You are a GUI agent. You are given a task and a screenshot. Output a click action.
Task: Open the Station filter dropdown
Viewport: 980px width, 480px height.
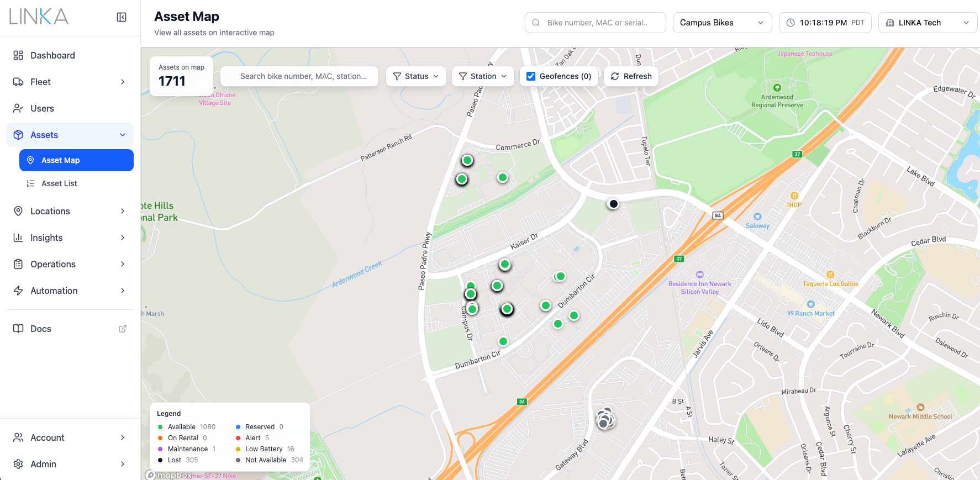483,76
